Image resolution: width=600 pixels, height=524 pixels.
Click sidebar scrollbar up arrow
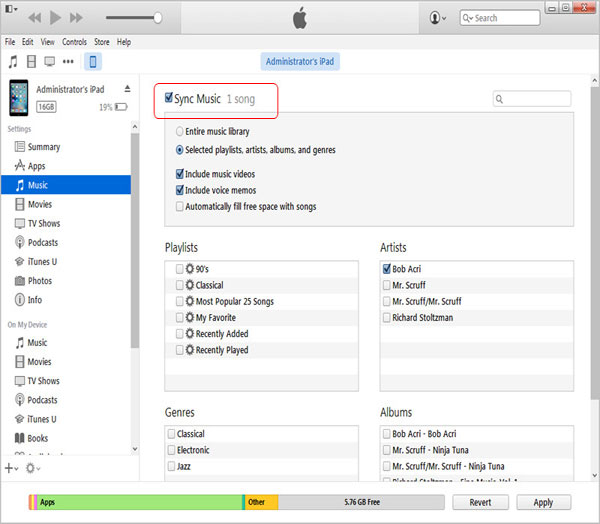click(135, 126)
